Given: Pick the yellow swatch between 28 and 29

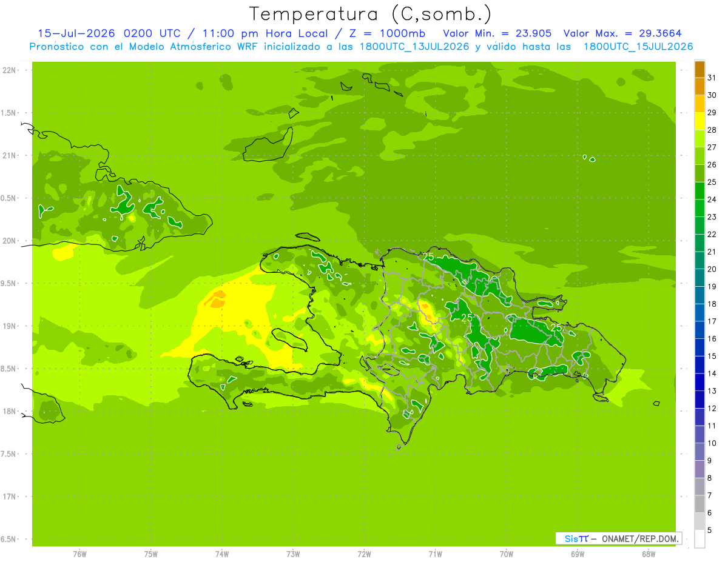Looking at the screenshot, I should pyautogui.click(x=699, y=121).
